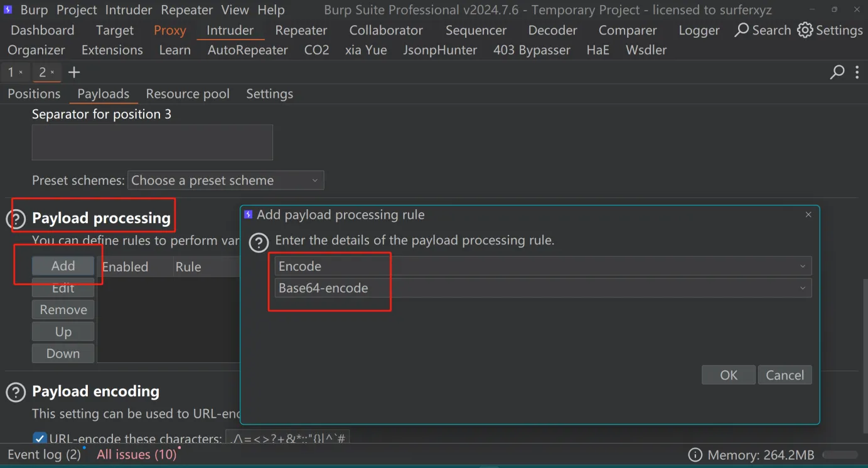Select the Payloads sub-tab

tap(104, 94)
